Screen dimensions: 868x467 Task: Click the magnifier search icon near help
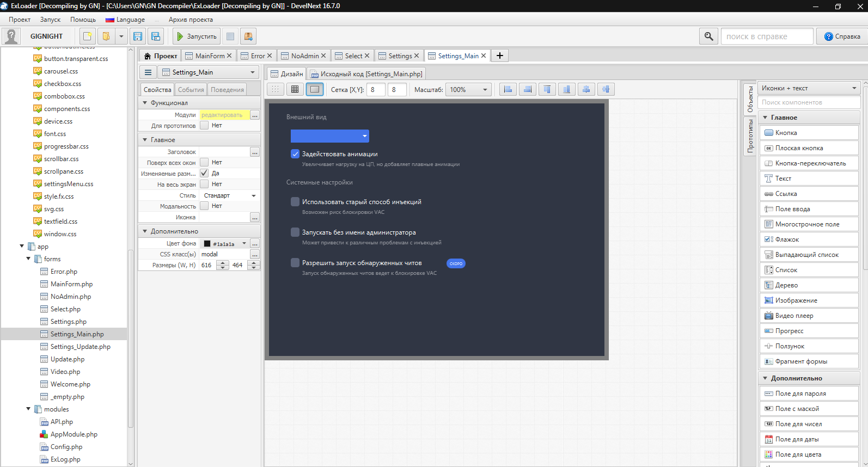pyautogui.click(x=708, y=36)
